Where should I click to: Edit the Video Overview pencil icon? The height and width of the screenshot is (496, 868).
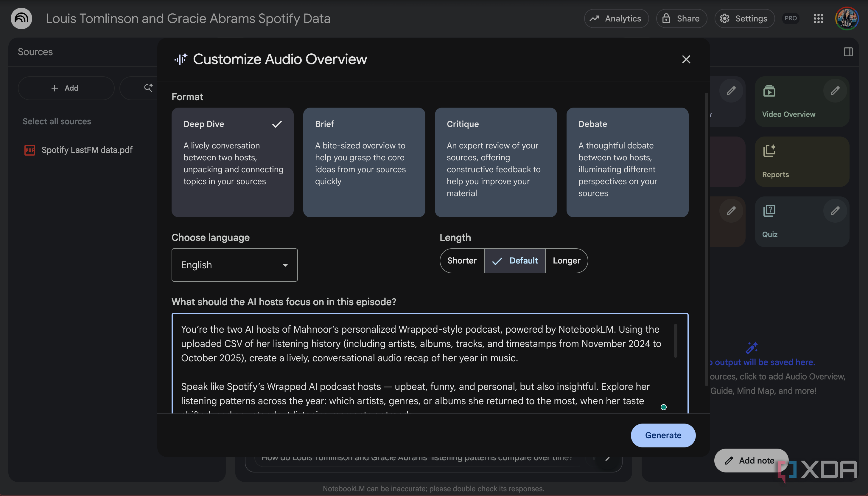[x=835, y=91]
